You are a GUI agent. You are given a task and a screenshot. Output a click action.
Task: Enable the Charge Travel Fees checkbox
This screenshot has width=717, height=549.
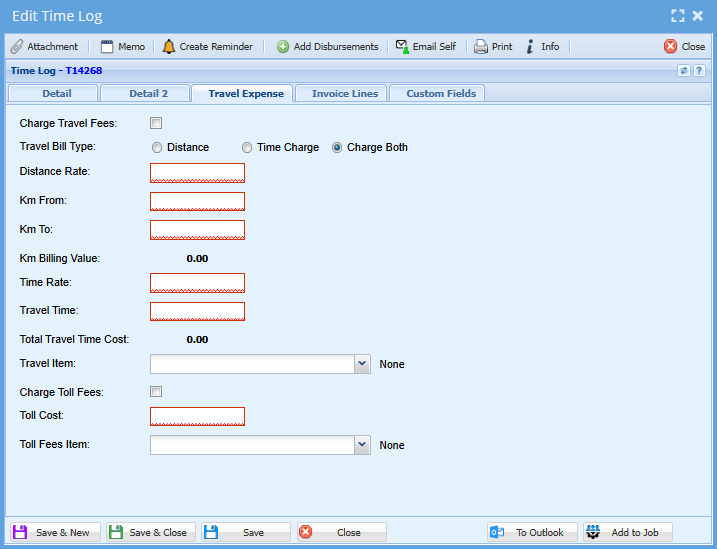(156, 123)
